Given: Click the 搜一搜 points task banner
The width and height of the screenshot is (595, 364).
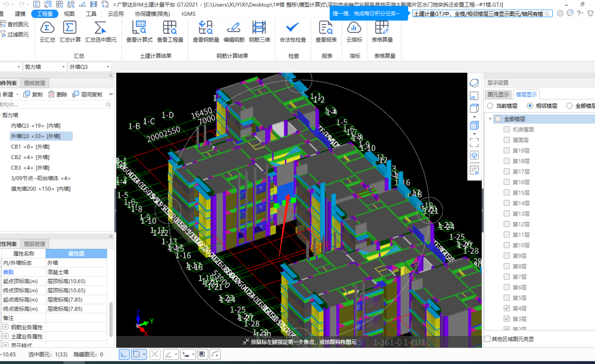Looking at the screenshot, I should click(369, 14).
